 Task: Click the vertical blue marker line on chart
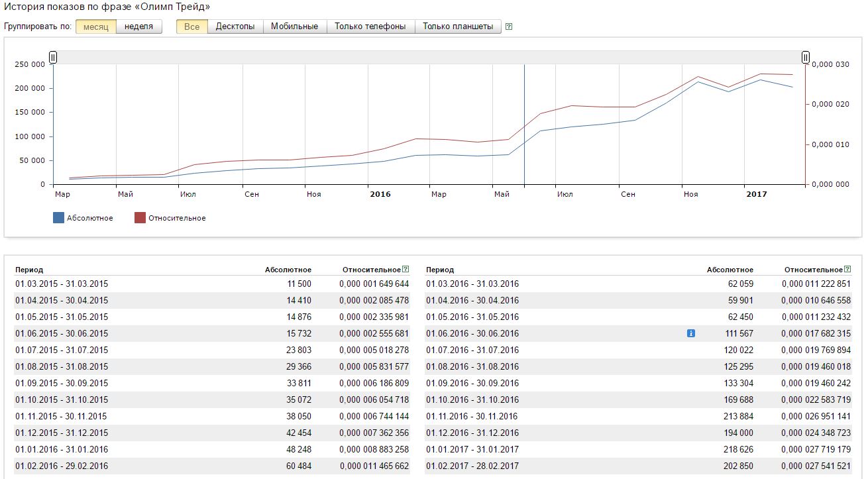click(524, 125)
